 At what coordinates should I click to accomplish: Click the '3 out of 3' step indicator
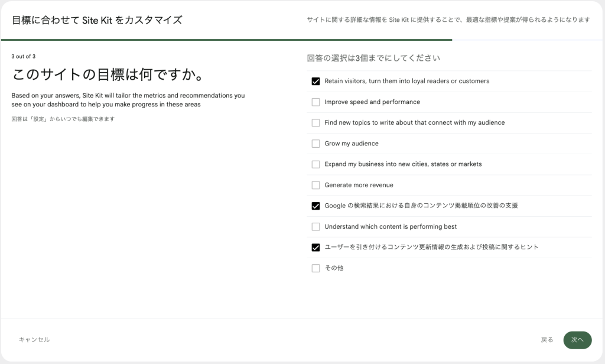[22, 57]
